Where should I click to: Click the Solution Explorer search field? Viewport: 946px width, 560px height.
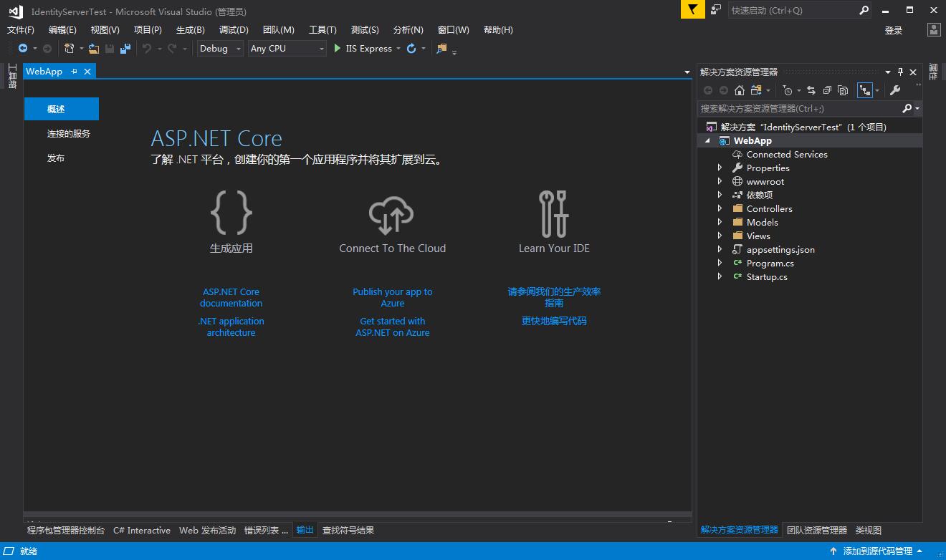pyautogui.click(x=798, y=109)
